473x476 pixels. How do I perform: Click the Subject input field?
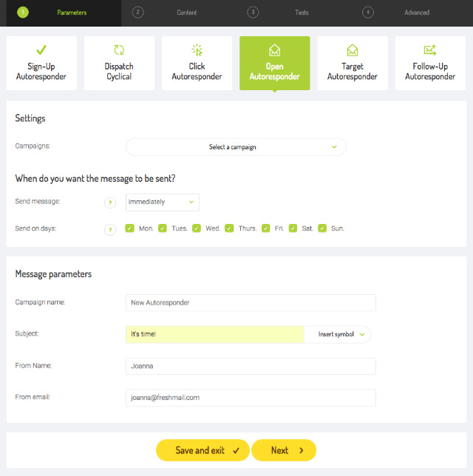pos(215,334)
